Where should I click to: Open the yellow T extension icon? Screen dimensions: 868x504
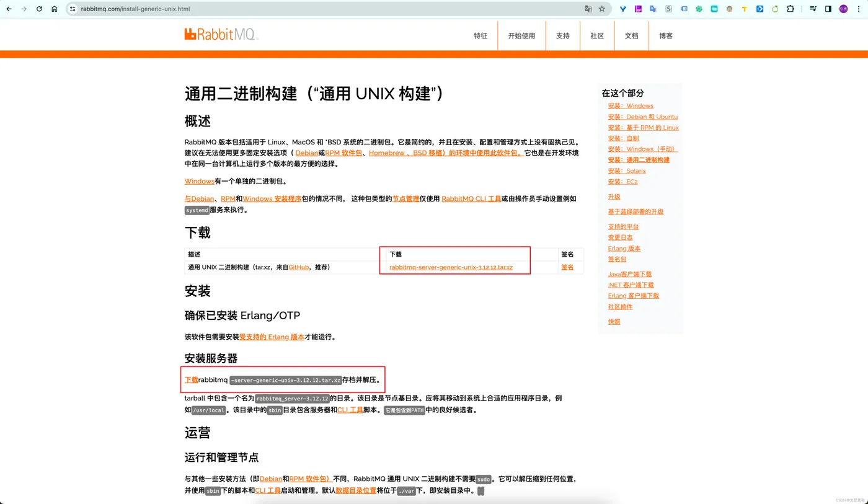point(745,9)
